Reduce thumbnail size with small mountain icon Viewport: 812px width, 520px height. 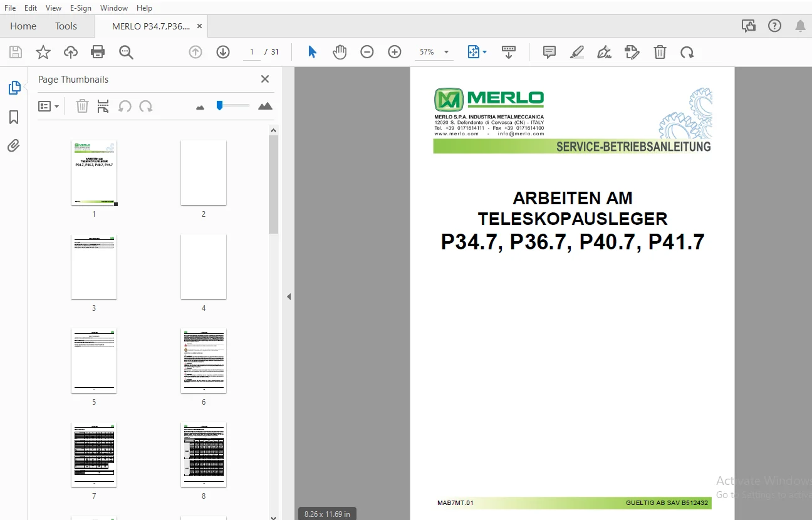[200, 107]
